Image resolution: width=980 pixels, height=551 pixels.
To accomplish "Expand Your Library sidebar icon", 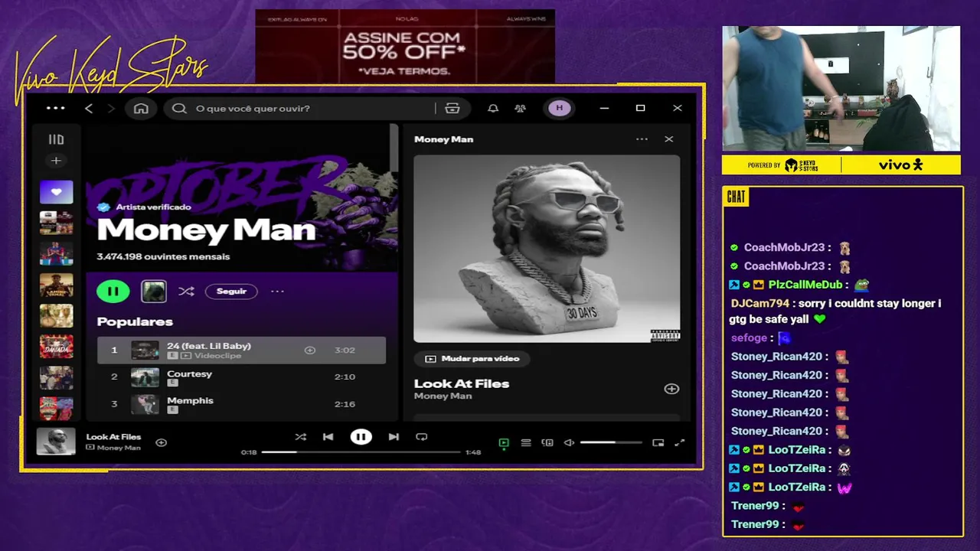I will [x=56, y=139].
